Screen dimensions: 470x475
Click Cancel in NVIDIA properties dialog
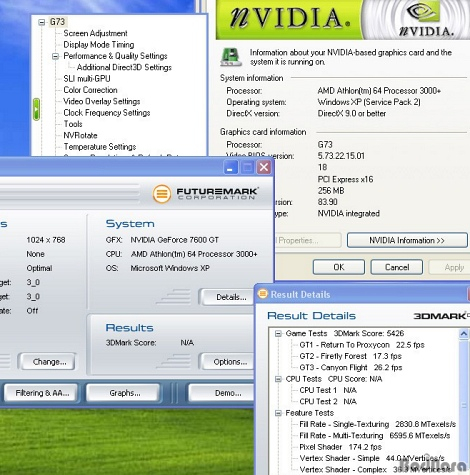(x=397, y=267)
